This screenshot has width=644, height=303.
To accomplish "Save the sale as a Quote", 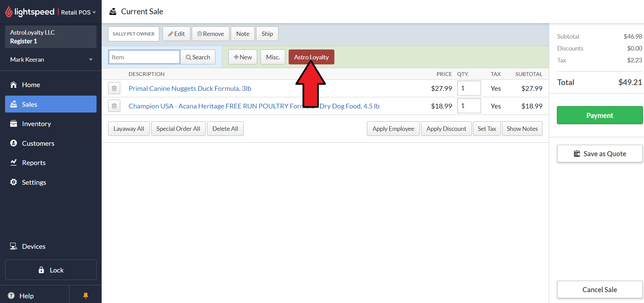I will 600,154.
